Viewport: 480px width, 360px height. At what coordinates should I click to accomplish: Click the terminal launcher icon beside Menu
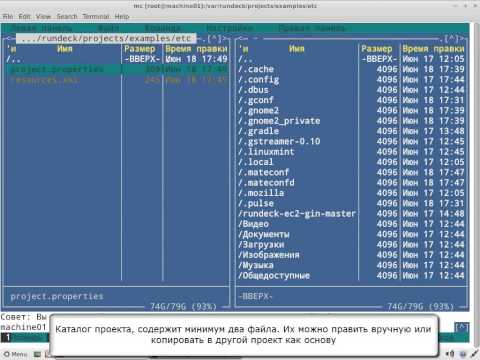[37, 354]
